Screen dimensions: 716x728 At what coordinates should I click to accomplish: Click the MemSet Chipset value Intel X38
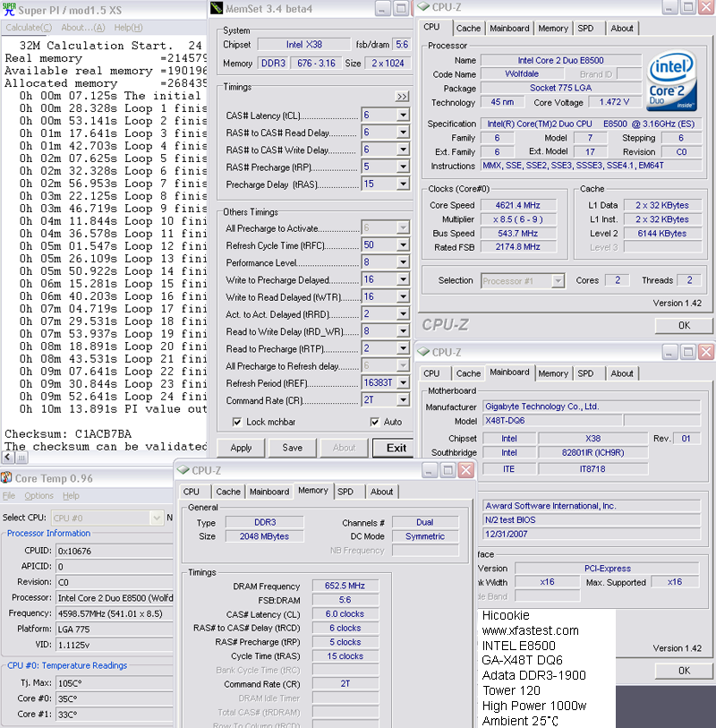(304, 45)
